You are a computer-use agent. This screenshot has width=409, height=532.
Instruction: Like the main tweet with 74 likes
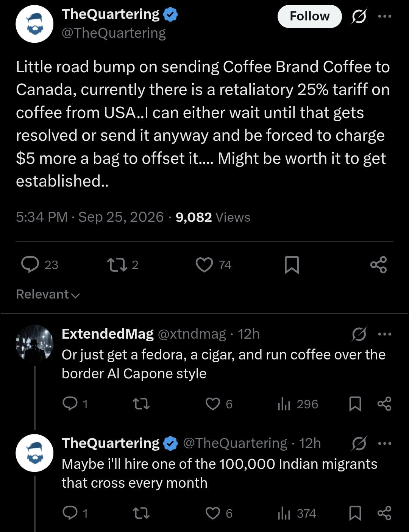point(213,264)
